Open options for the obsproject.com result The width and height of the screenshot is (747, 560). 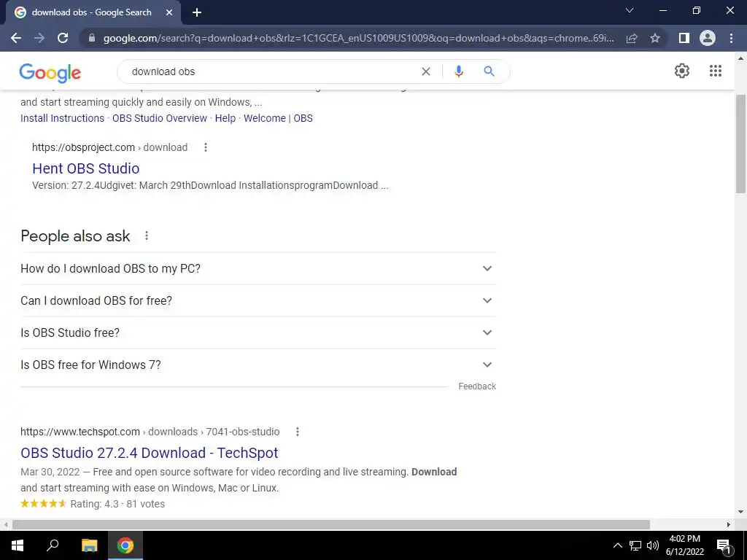tap(206, 147)
